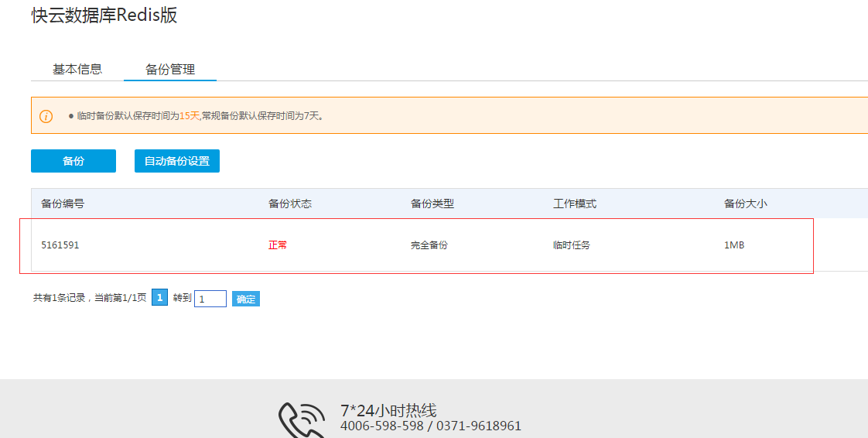The height and width of the screenshot is (438, 868).
Task: Select backup number 5161591
Action: coord(60,245)
